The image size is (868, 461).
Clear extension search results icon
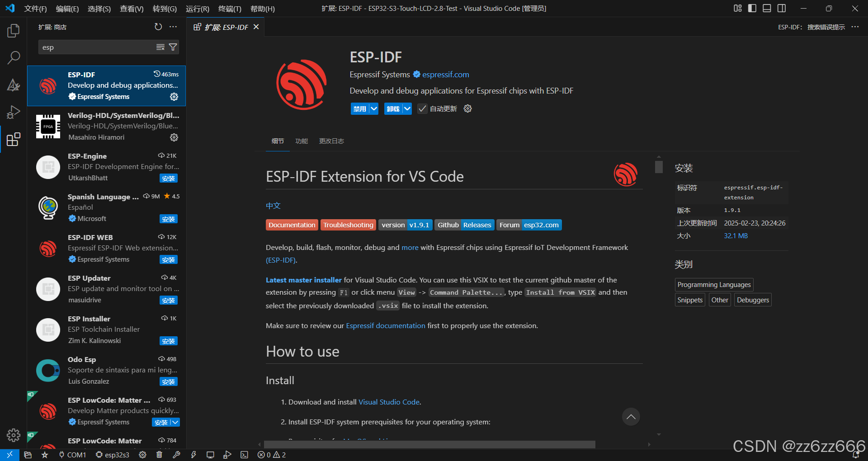click(160, 47)
